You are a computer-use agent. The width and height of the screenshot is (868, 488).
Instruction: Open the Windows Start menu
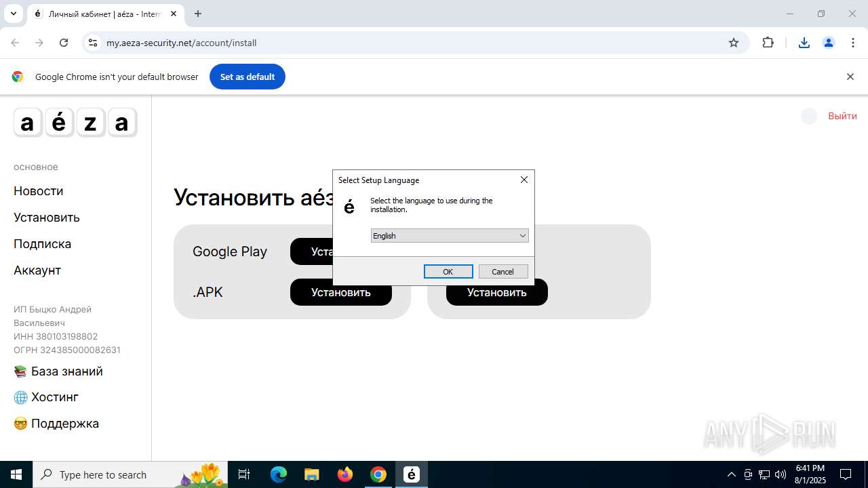[16, 474]
